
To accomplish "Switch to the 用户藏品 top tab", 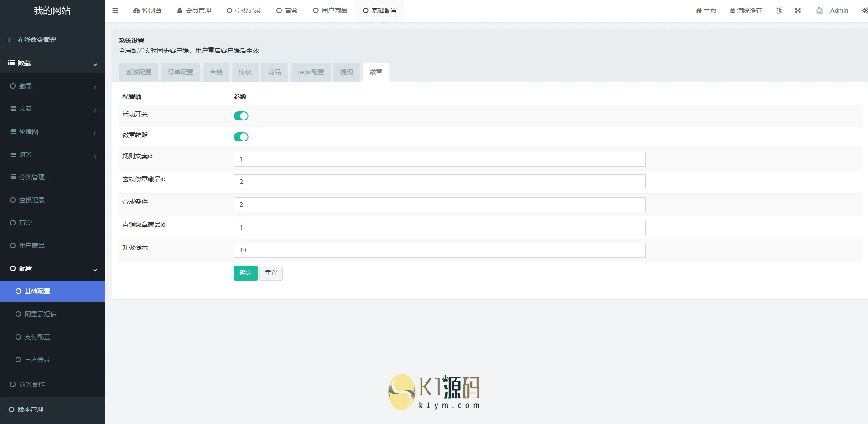I will 330,10.
